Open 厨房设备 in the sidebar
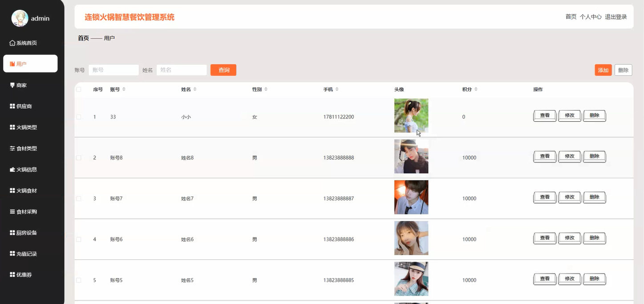Viewport: 644px width, 304px height. [23, 233]
